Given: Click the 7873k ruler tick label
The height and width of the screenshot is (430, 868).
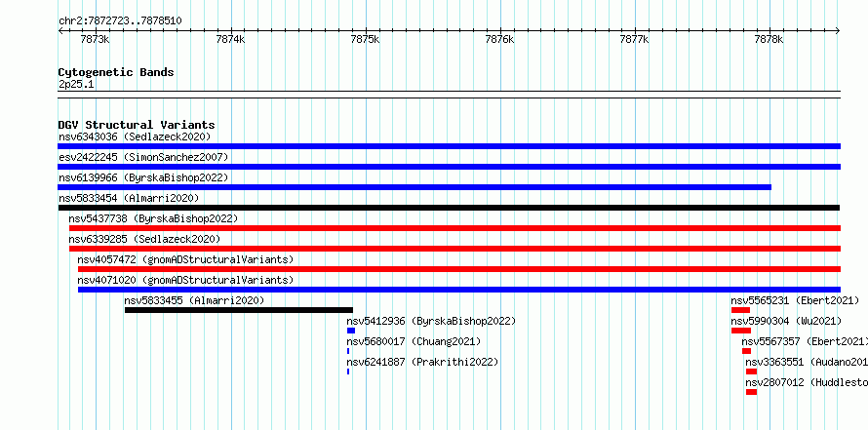Looking at the screenshot, I should tap(95, 39).
